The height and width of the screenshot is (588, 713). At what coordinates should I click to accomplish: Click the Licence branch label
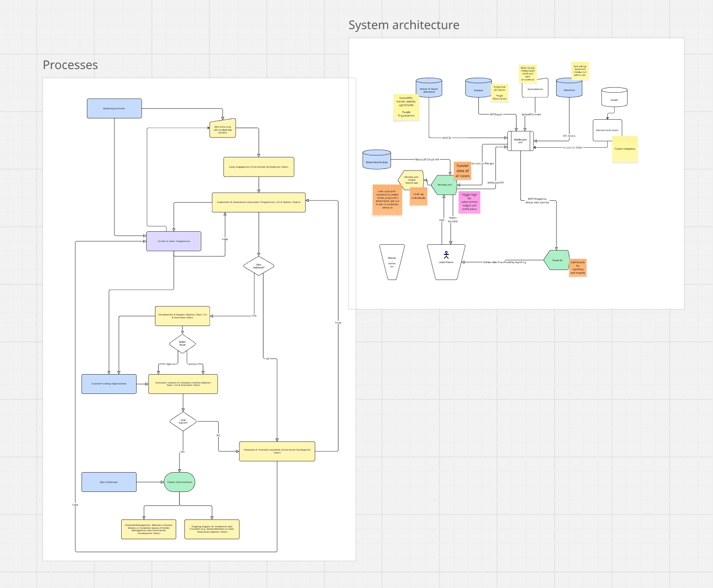click(x=192, y=364)
